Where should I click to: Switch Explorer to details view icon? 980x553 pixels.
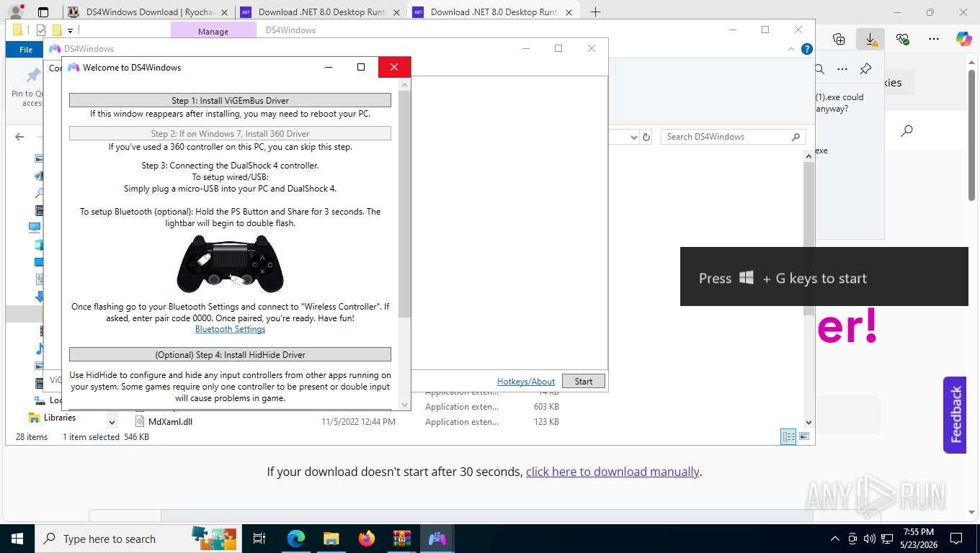click(x=789, y=437)
